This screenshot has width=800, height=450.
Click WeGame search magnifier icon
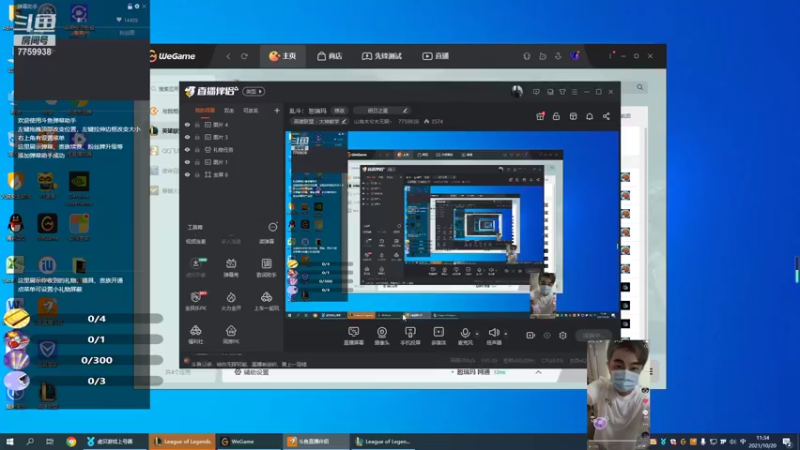click(x=640, y=88)
